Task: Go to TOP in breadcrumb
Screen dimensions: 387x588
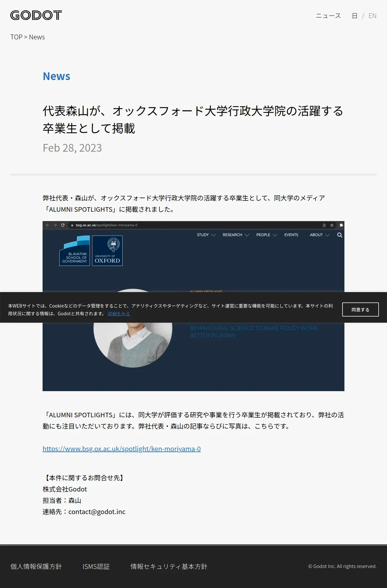Action: [x=16, y=37]
